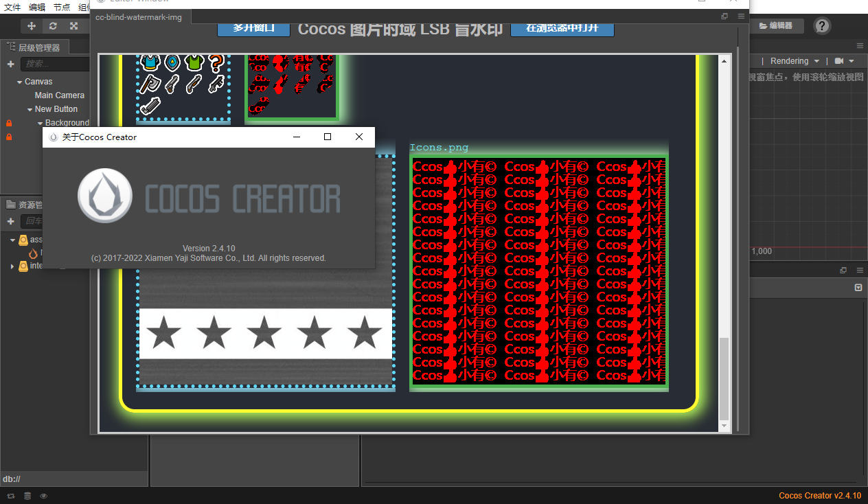
Task: Open the 节点 menu
Action: [62, 7]
